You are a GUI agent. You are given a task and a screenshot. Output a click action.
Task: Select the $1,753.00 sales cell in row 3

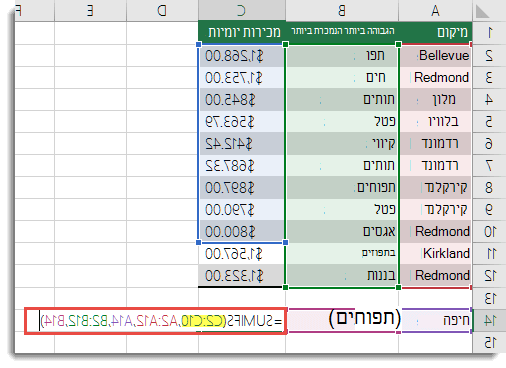tap(242, 77)
